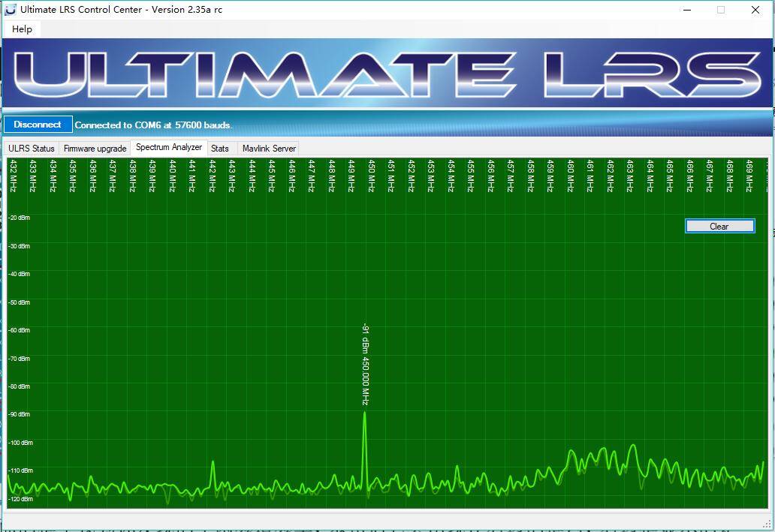Minimize the Control Center window

coord(686,10)
